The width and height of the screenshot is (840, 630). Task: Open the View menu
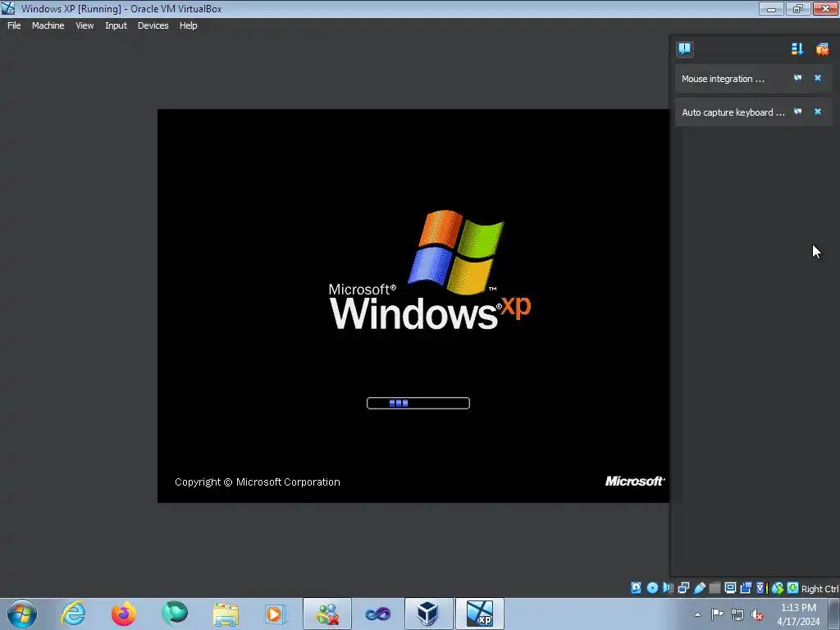84,25
